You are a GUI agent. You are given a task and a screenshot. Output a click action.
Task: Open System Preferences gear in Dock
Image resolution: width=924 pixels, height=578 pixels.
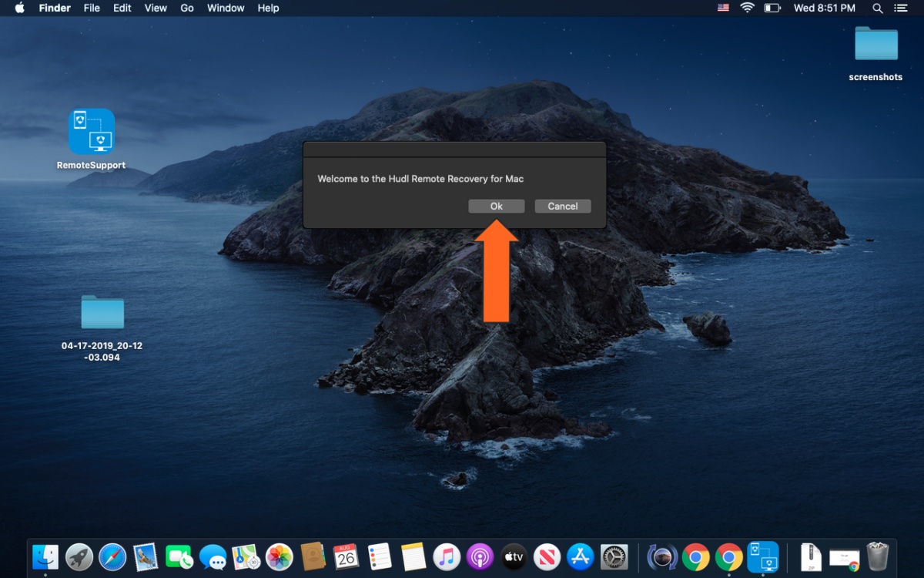coord(614,556)
